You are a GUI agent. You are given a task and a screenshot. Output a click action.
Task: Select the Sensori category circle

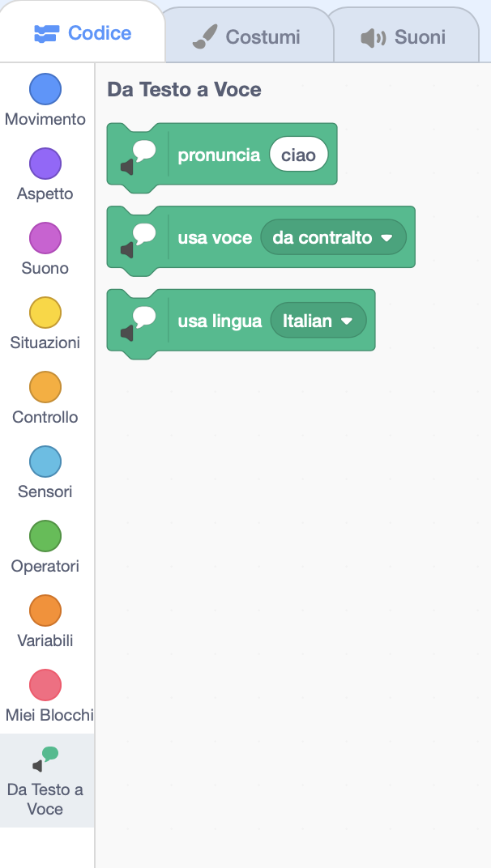[45, 462]
